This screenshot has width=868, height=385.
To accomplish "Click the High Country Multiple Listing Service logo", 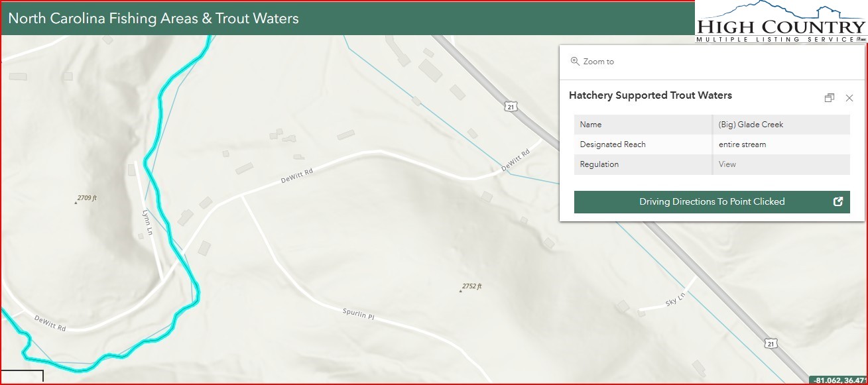I will tap(780, 22).
